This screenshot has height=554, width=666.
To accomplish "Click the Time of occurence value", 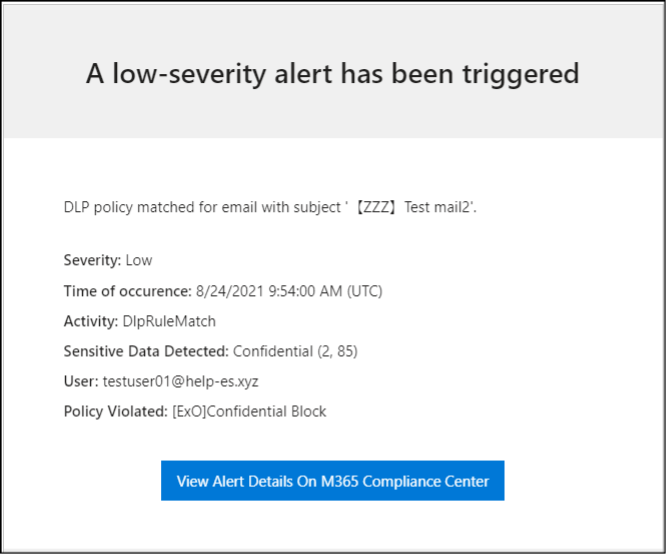I will (x=289, y=291).
